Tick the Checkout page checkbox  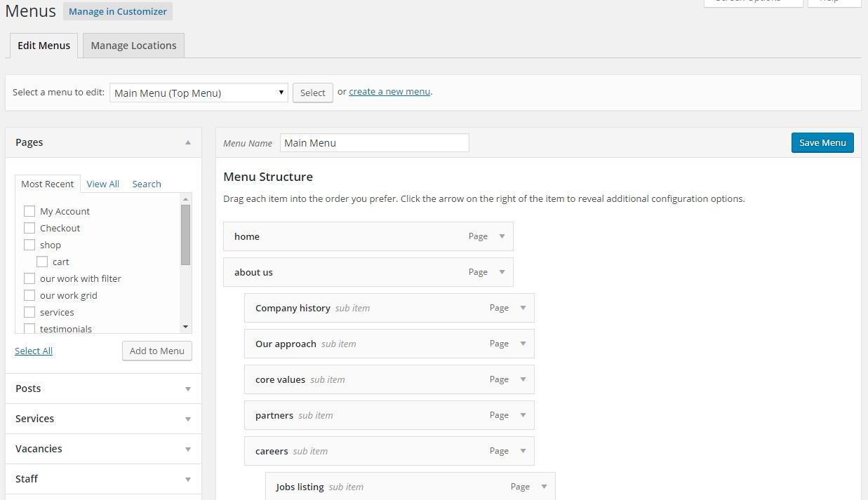tap(29, 228)
